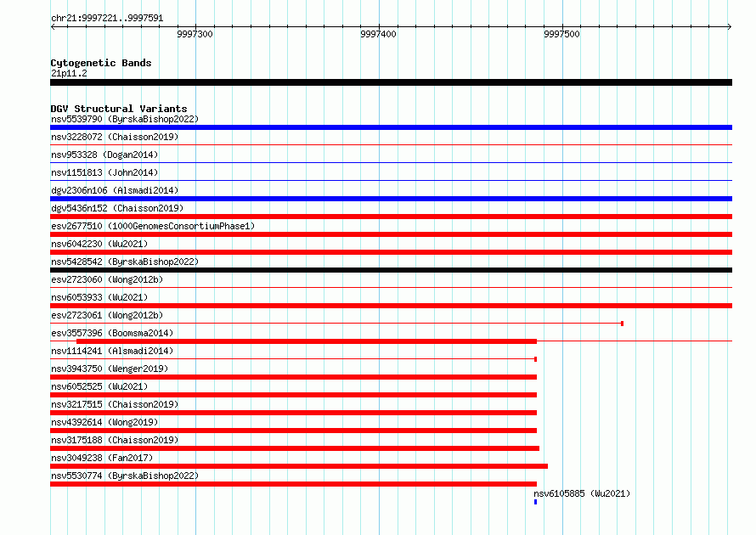Click the DGV Structural Variants track title
This screenshot has height=535, width=756.
tap(119, 109)
